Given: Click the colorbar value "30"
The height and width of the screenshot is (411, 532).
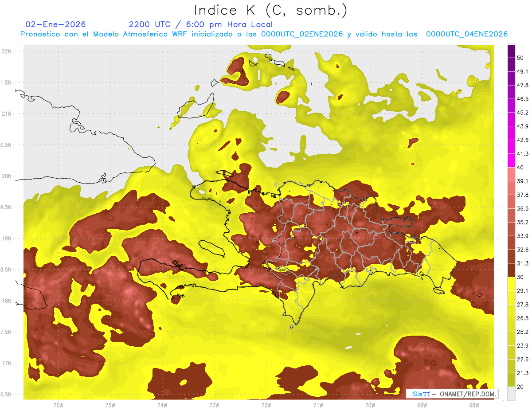Looking at the screenshot, I should 520,277.
